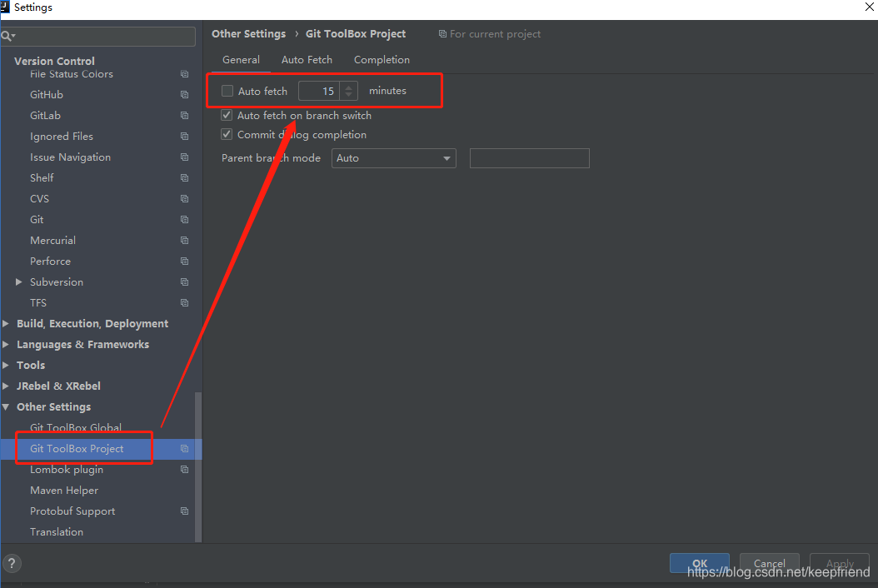Click project-level icon beside Issue Navigation
Image resolution: width=878 pixels, height=588 pixels.
coord(184,157)
